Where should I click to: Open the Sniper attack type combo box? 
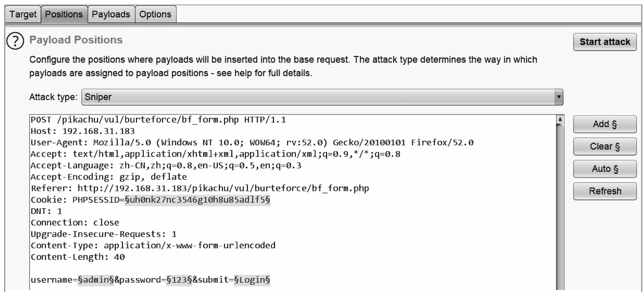[322, 97]
